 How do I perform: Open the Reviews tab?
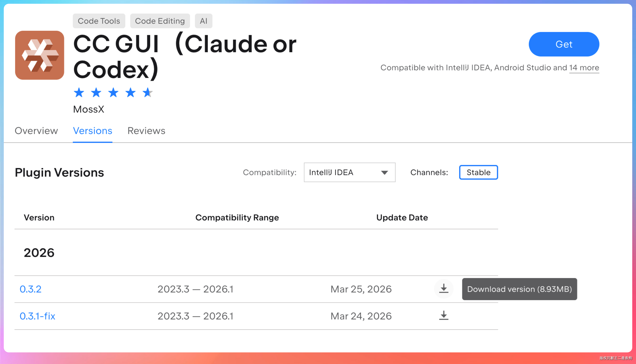[x=146, y=131]
